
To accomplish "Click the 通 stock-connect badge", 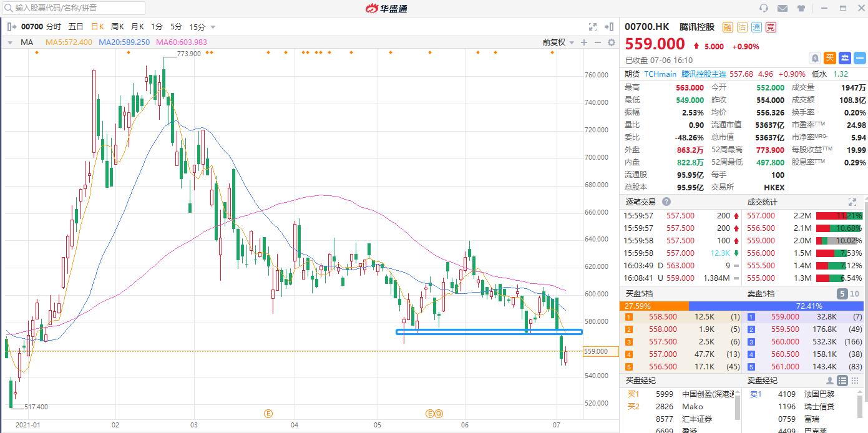I will pos(756,27).
